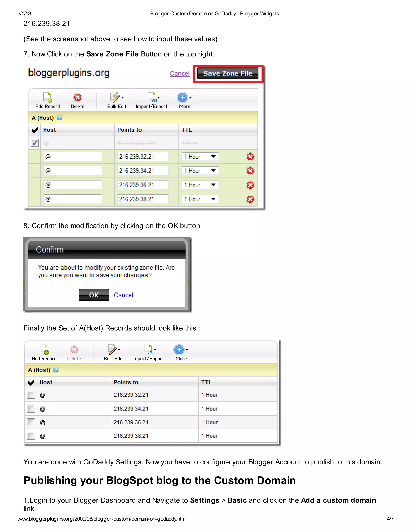Click the red Delete icon in upper toolbar

(x=77, y=98)
